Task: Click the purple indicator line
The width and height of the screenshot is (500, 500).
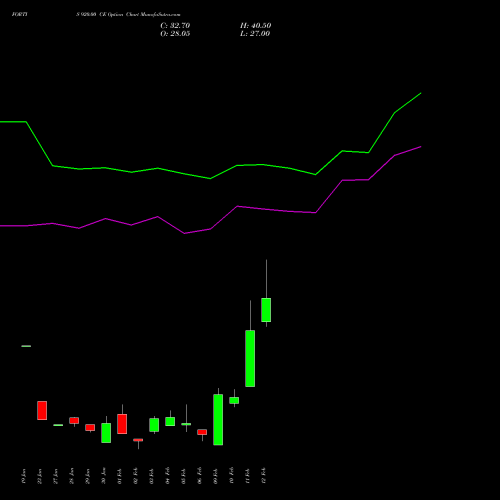Action: tap(210, 229)
